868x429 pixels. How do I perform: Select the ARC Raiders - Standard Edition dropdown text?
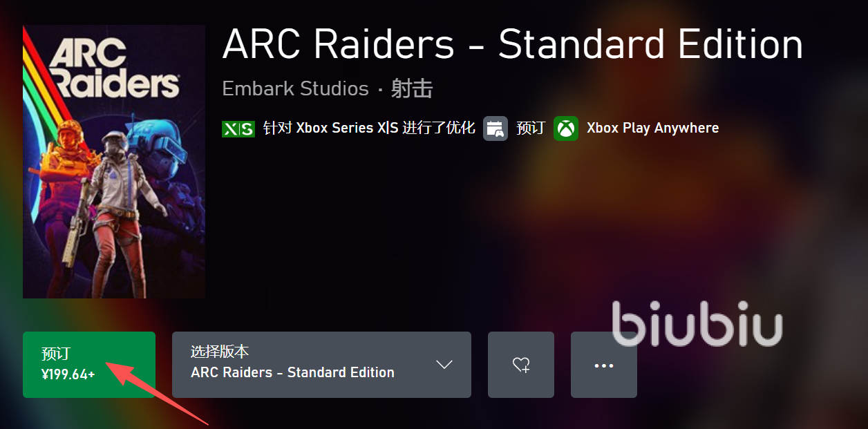point(293,372)
